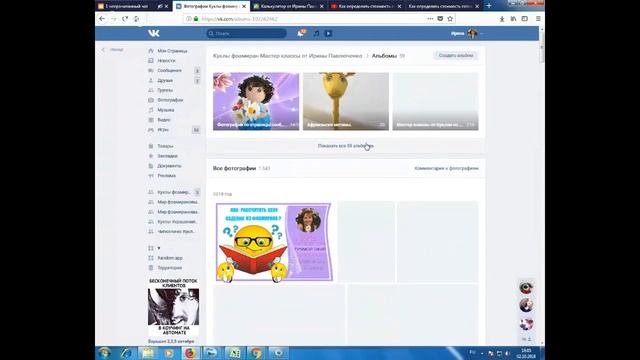Screen dimensions: 640x360
Task: Close the active Фотографии Куклы фоамиран tab
Action: [x=244, y=6]
